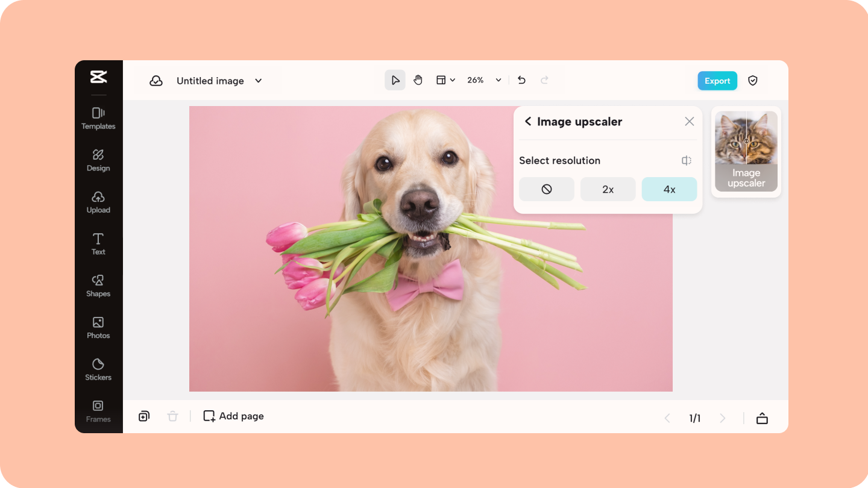Select the 4x resolution option
Screen dimensions: 868x488
pos(670,189)
